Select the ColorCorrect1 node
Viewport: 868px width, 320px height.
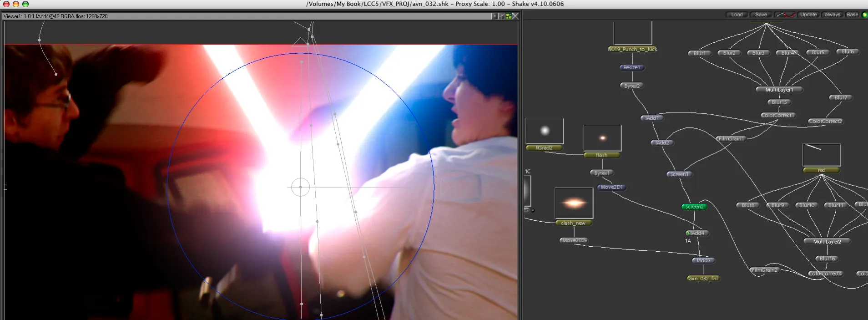click(778, 115)
